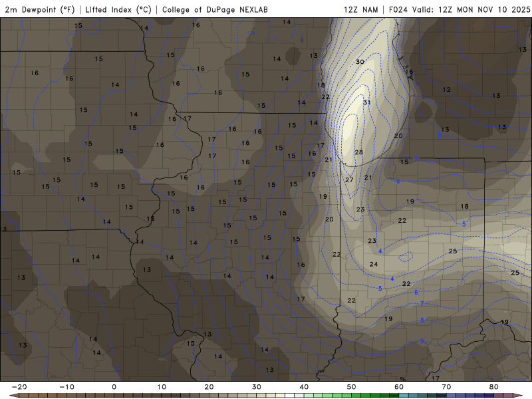The image size is (532, 399).
Task: Select the 10 label on the color scale
Action: tap(162, 387)
